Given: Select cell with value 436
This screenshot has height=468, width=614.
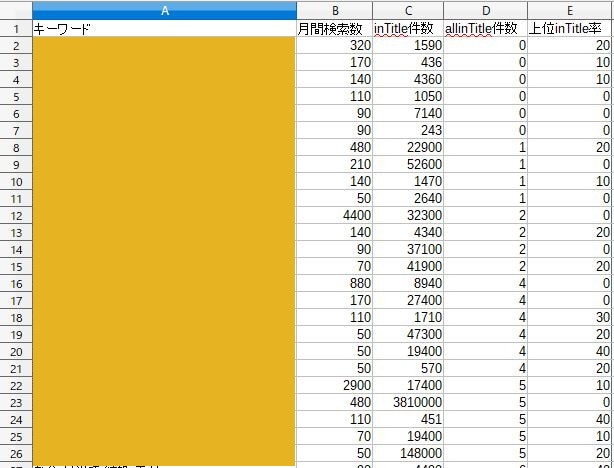Looking at the screenshot, I should click(408, 62).
